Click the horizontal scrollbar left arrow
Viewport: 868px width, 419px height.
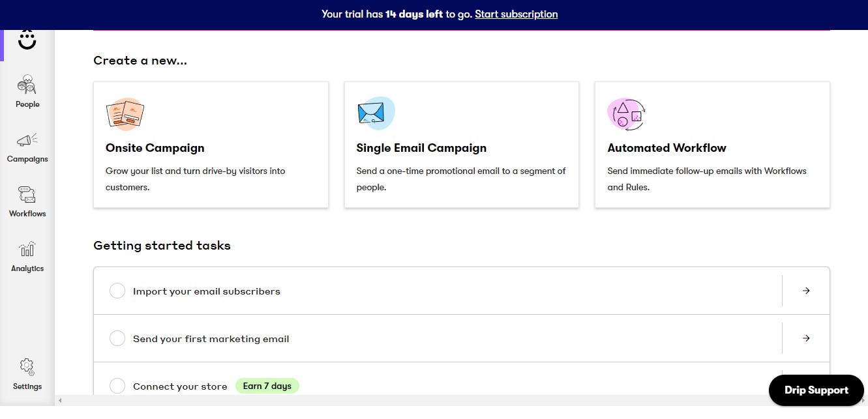(60, 400)
